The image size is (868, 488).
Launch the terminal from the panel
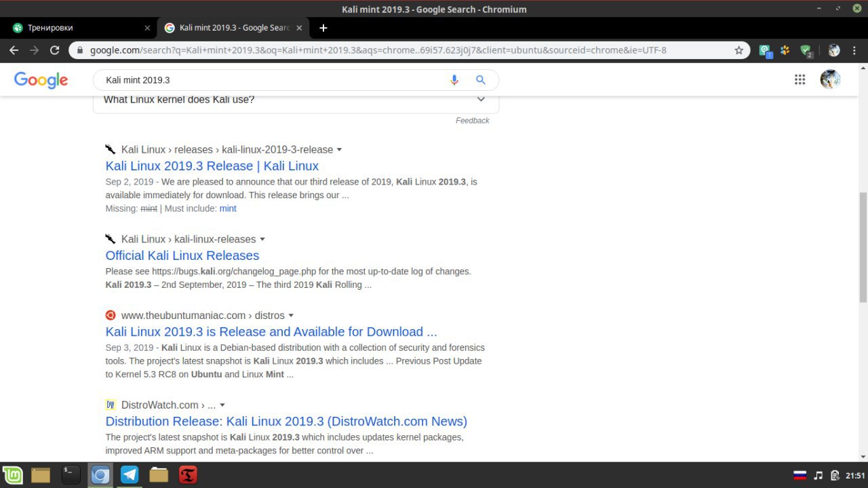[x=71, y=474]
